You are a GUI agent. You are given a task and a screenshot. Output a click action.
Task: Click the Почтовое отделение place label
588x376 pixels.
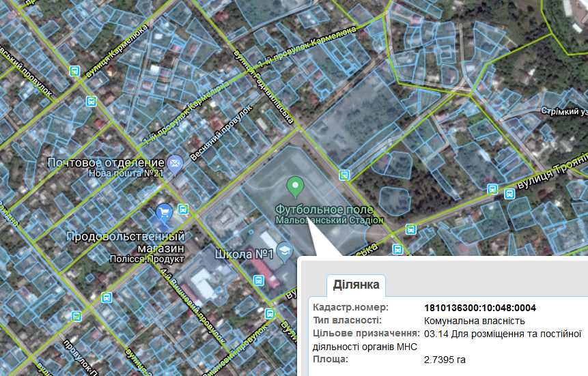point(106,163)
